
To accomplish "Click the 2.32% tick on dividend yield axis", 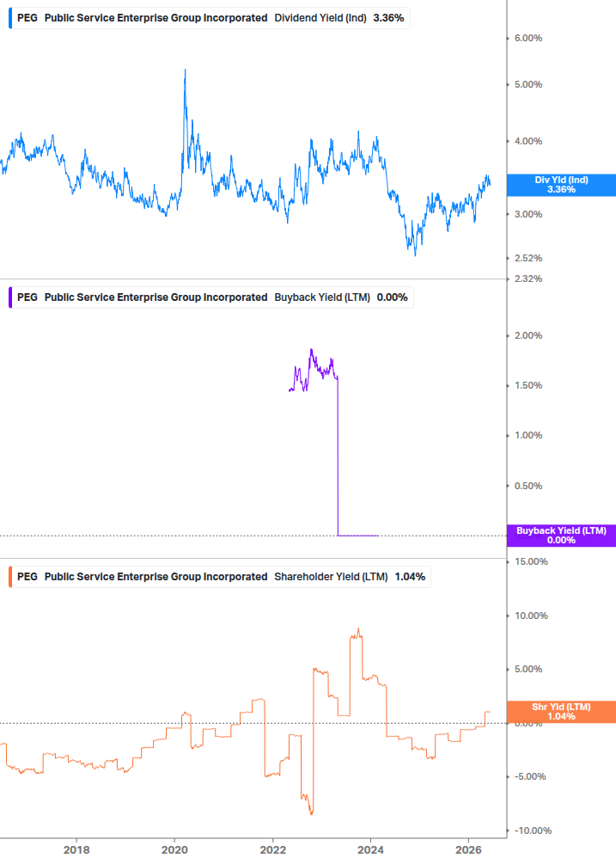I will 528,279.
